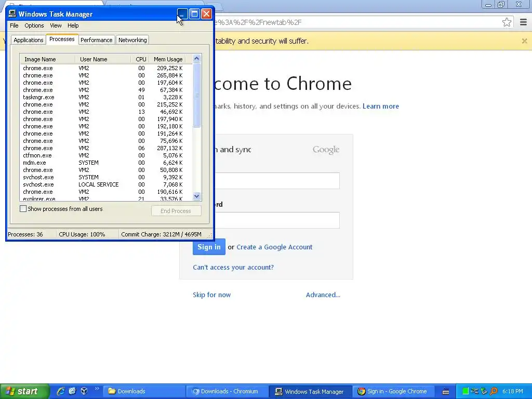Viewport: 532px width, 399px height.
Task: Select svchost.exe using 9,392 K
Action: [x=106, y=177]
